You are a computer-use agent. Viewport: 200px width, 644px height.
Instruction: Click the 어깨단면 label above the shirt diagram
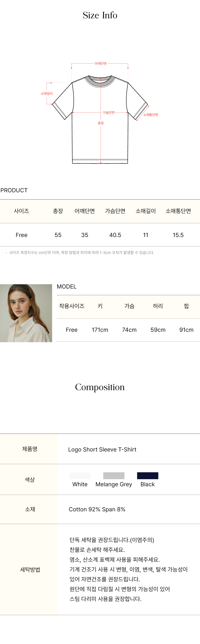100,64
